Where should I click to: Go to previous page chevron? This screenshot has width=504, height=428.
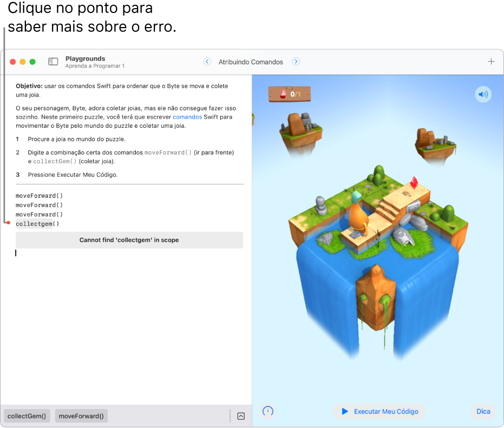[x=207, y=61]
